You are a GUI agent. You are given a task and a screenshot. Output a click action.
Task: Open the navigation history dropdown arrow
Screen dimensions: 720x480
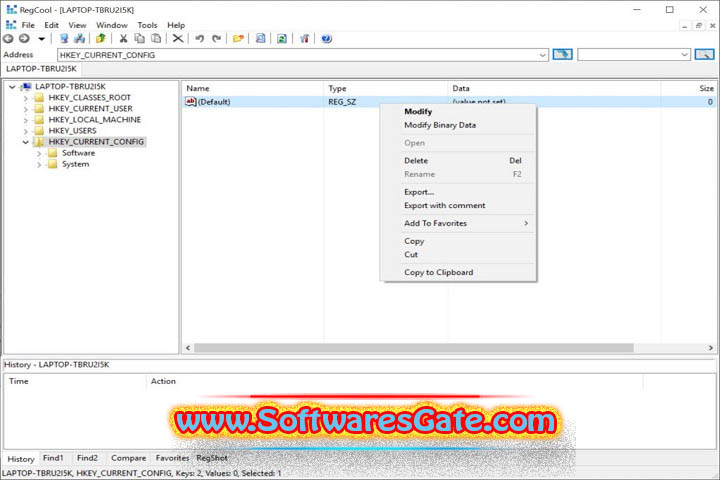point(41,39)
